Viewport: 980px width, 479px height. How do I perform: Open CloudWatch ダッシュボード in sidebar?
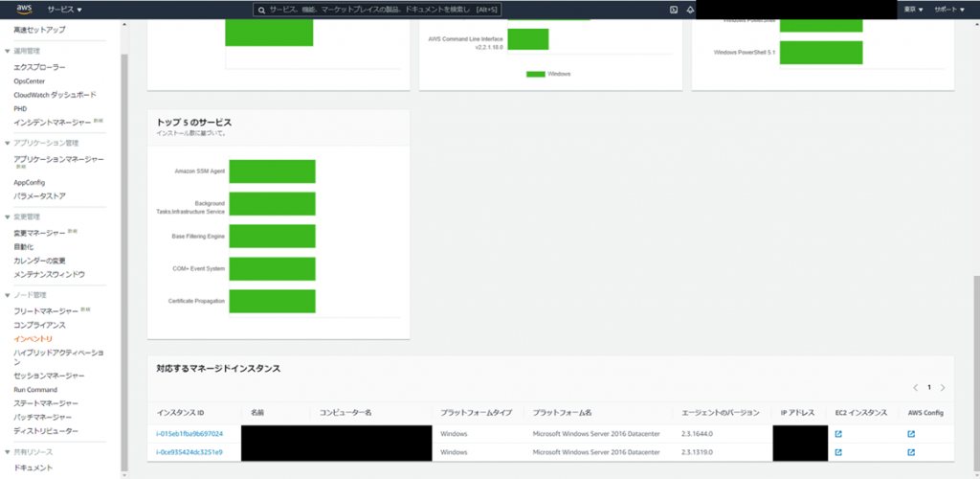point(55,95)
